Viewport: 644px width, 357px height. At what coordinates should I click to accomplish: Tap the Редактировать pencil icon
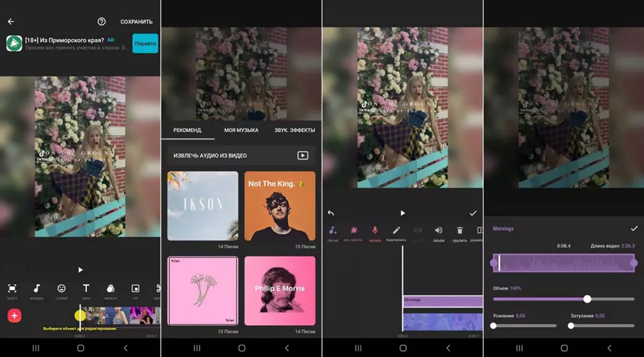(396, 230)
